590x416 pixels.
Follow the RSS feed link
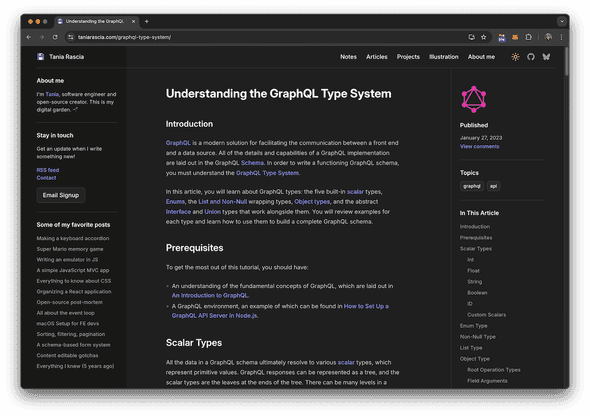tap(48, 170)
